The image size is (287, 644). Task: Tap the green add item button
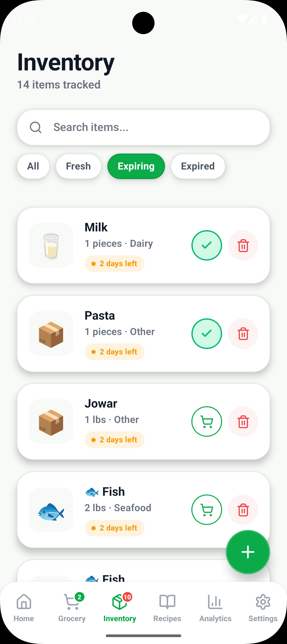coord(248,552)
